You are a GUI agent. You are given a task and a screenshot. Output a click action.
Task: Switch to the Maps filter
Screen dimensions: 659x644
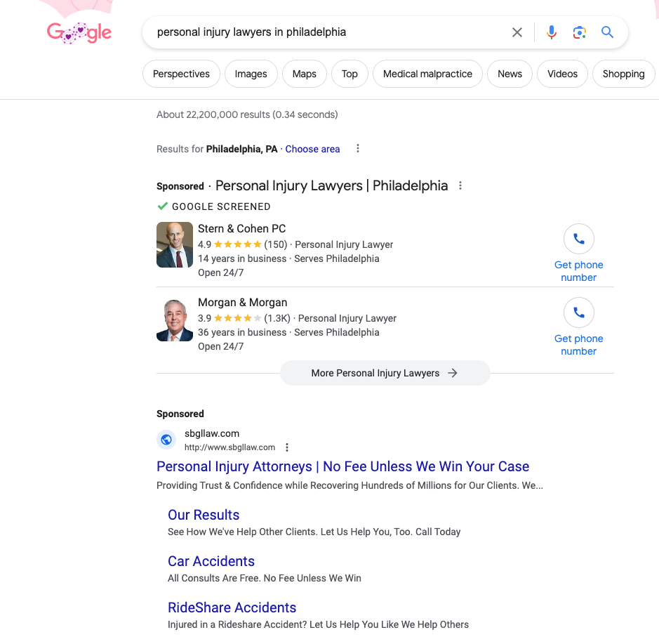[304, 74]
